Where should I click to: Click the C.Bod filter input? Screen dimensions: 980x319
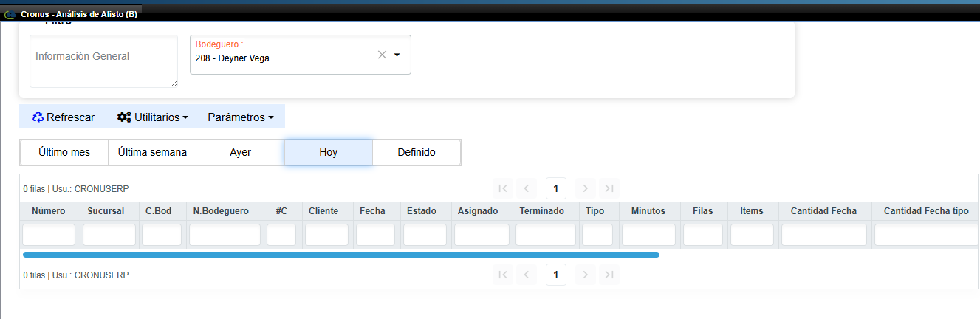pyautogui.click(x=162, y=235)
